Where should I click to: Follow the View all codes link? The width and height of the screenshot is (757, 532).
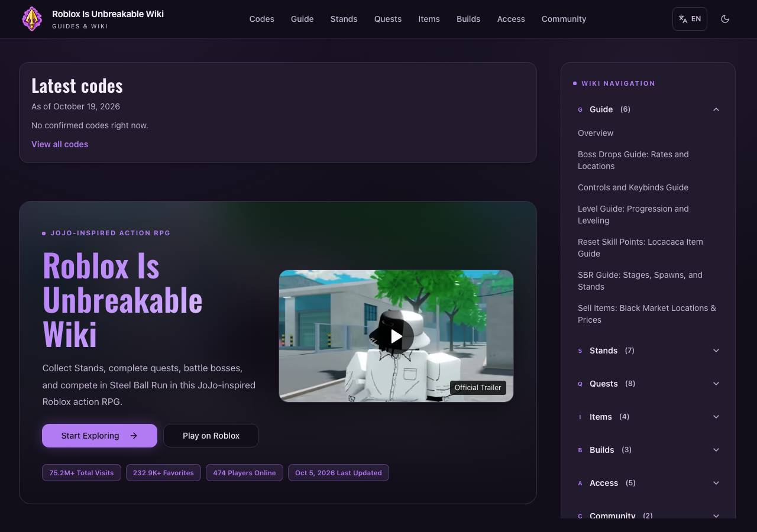coord(60,144)
